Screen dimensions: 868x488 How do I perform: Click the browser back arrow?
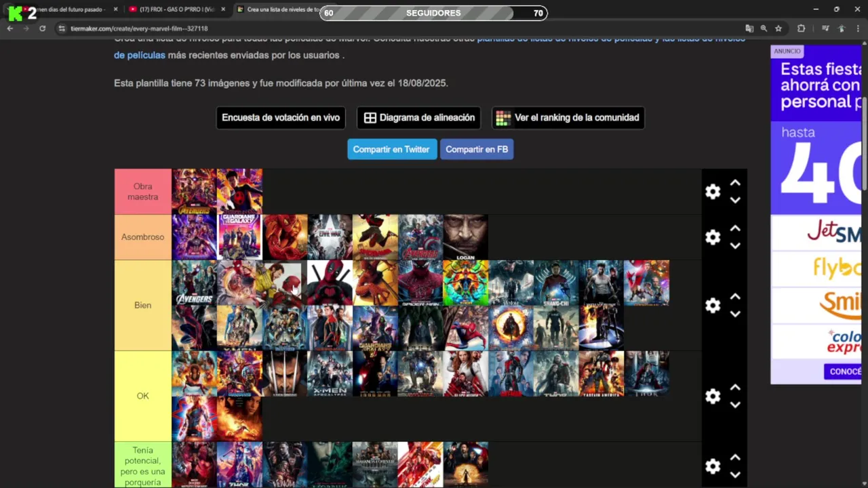10,28
